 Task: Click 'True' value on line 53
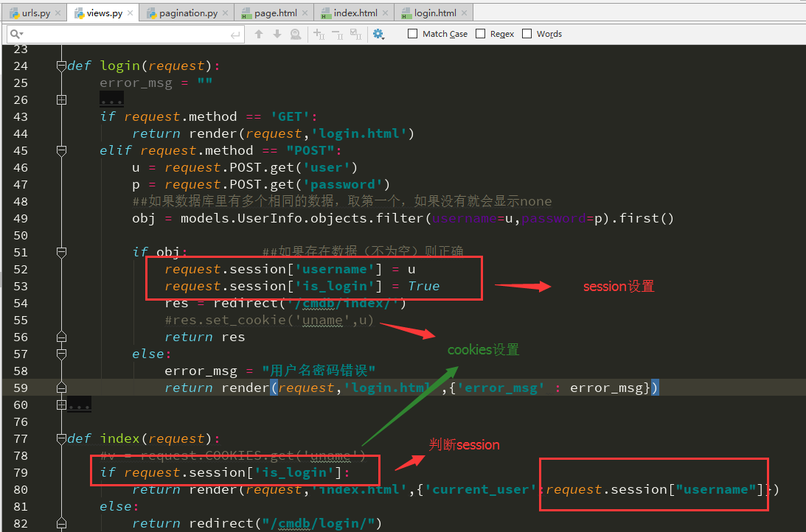point(424,286)
